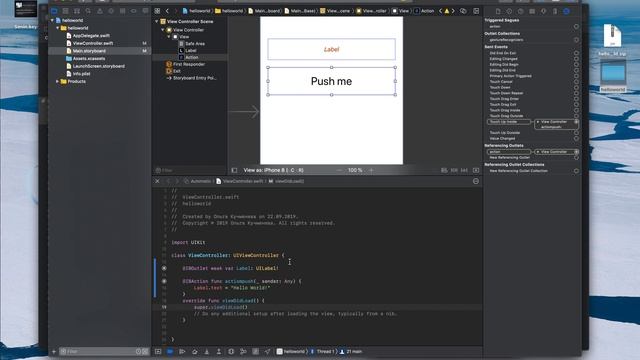Click the Step into debug icon

tap(207, 351)
